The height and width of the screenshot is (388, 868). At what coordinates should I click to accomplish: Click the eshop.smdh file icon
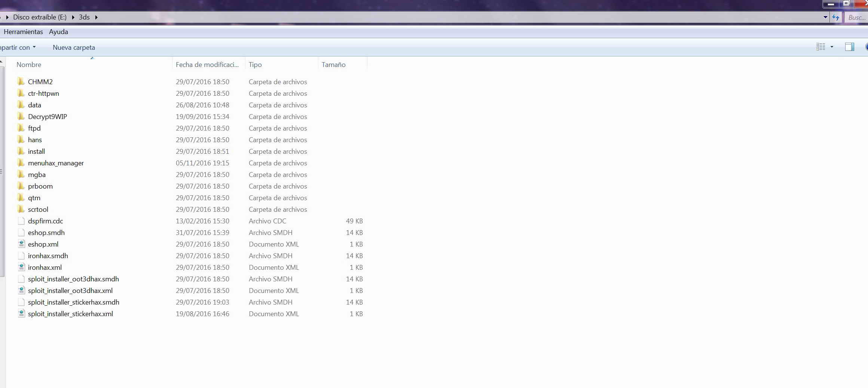[x=21, y=232]
